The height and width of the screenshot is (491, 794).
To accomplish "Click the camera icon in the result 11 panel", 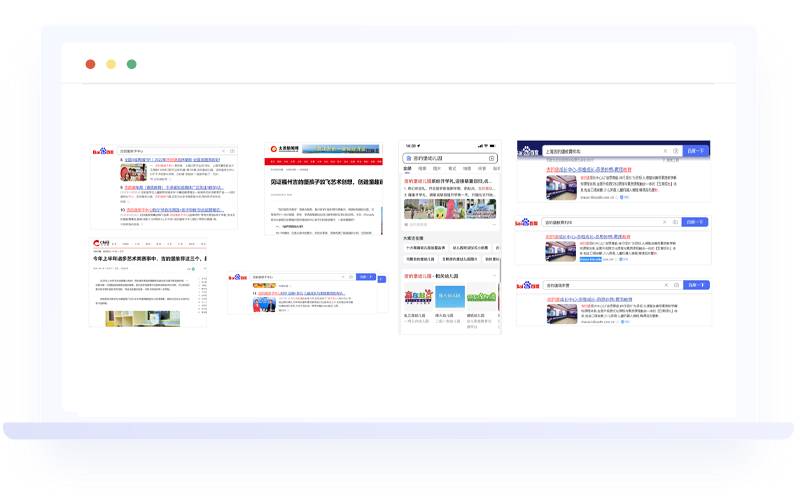I will click(351, 277).
